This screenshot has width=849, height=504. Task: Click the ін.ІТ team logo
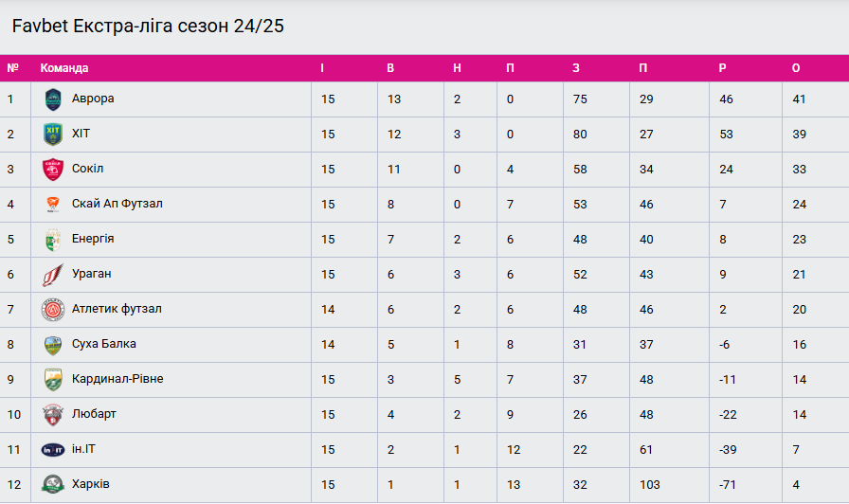click(x=52, y=450)
